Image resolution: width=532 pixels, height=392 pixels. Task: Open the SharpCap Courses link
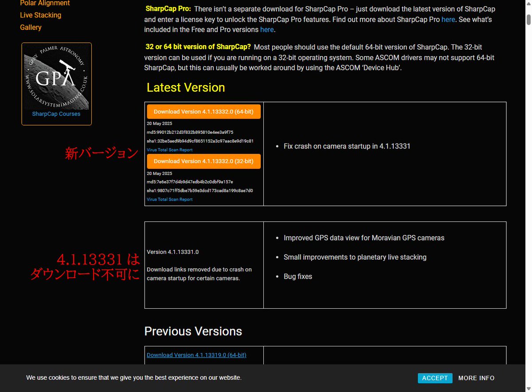(56, 113)
